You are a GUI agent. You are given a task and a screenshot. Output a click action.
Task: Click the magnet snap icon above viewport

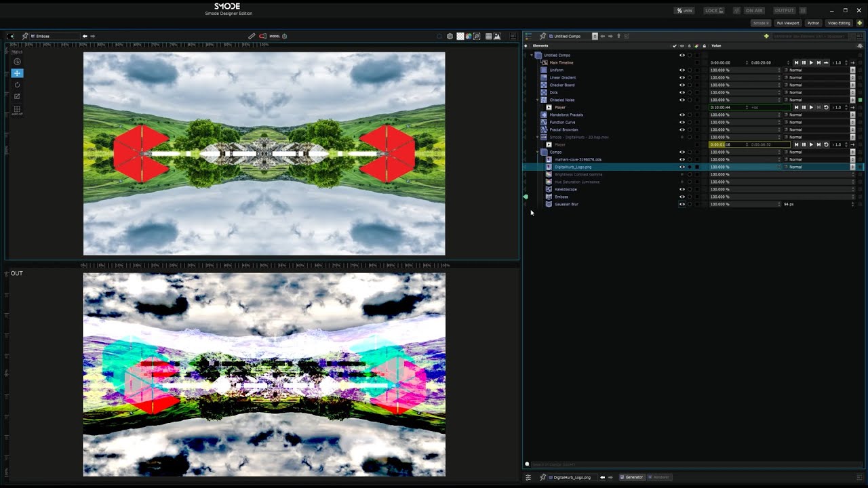click(x=263, y=36)
